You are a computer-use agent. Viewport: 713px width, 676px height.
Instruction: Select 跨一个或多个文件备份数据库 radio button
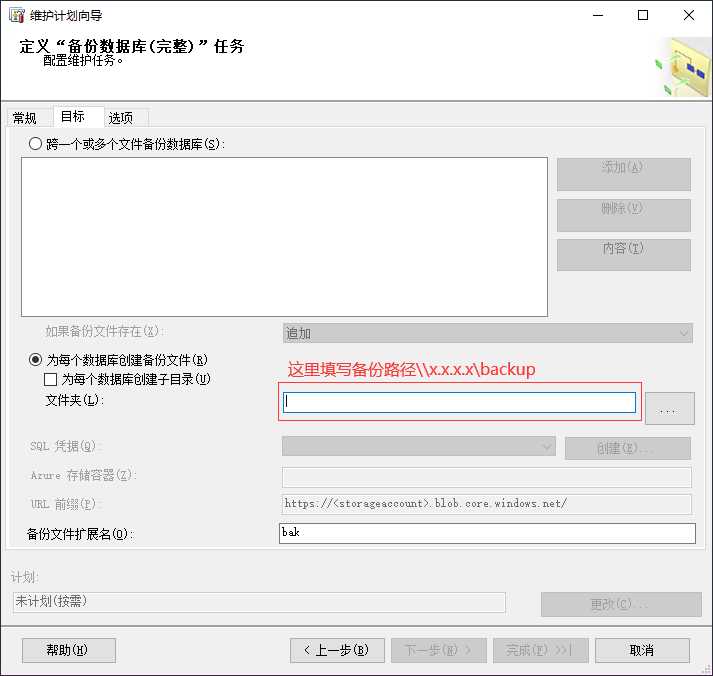click(35, 144)
